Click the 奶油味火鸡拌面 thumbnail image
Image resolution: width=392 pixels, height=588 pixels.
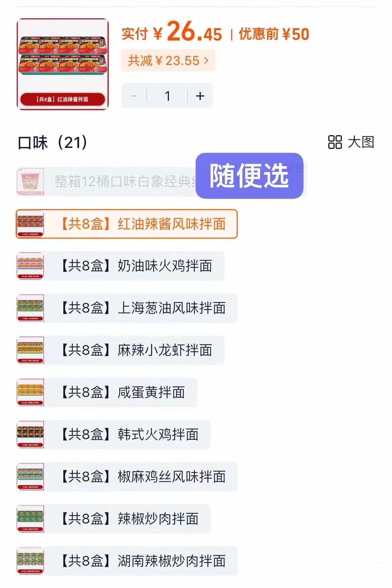[30, 266]
